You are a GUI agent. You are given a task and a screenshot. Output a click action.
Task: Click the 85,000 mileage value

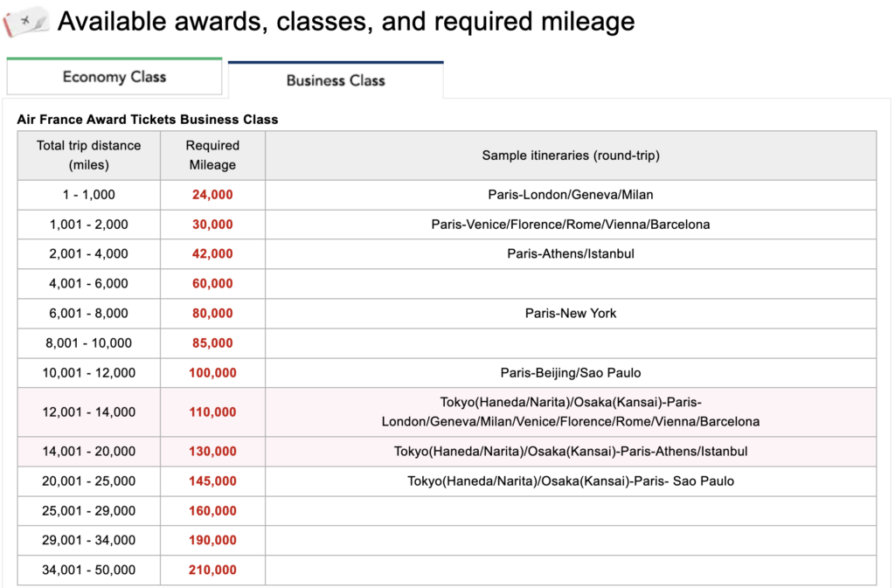click(212, 342)
